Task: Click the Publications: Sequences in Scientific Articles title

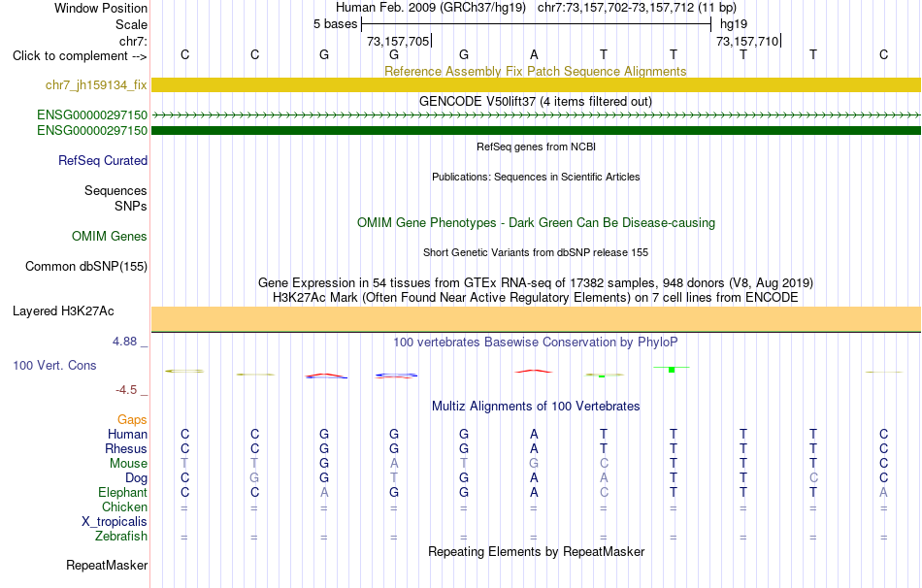Action: click(536, 177)
